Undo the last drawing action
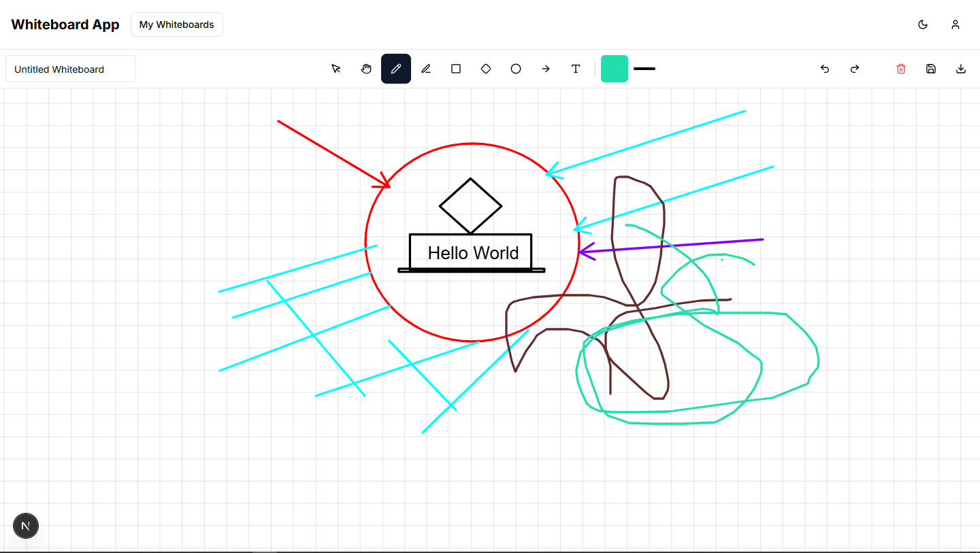Image resolution: width=980 pixels, height=553 pixels. click(x=825, y=69)
